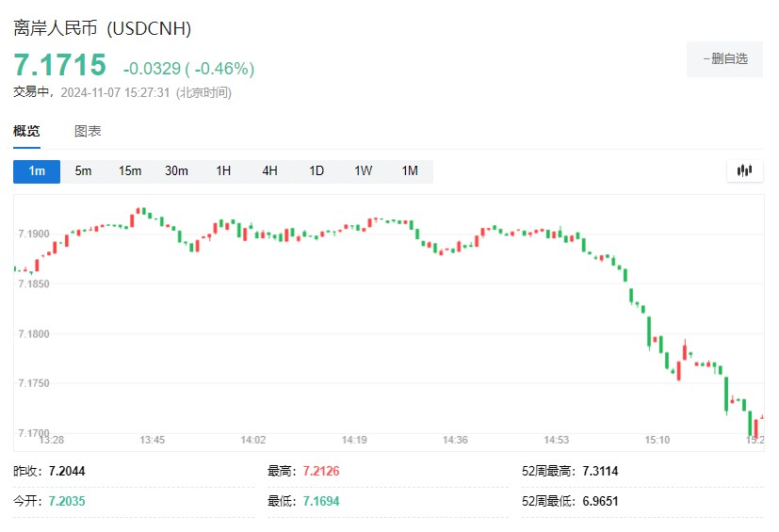
Task: Show the 1M monthly chart
Action: tap(410, 171)
